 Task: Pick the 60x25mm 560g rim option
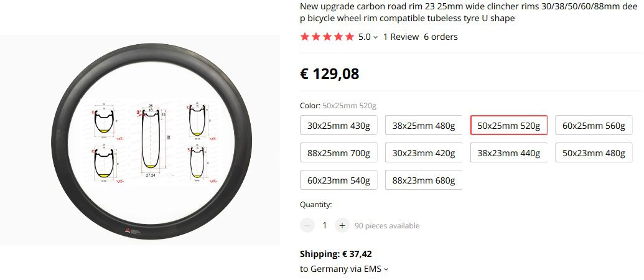[x=594, y=125]
